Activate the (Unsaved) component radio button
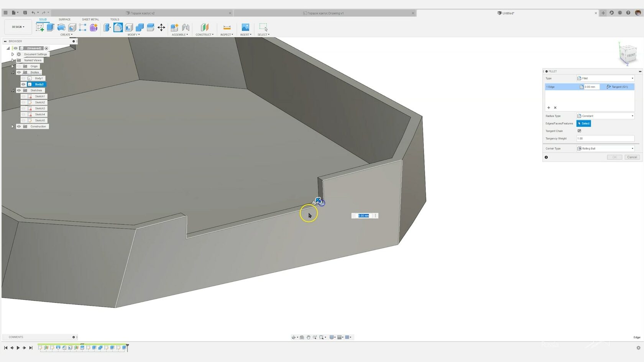 [x=46, y=48]
